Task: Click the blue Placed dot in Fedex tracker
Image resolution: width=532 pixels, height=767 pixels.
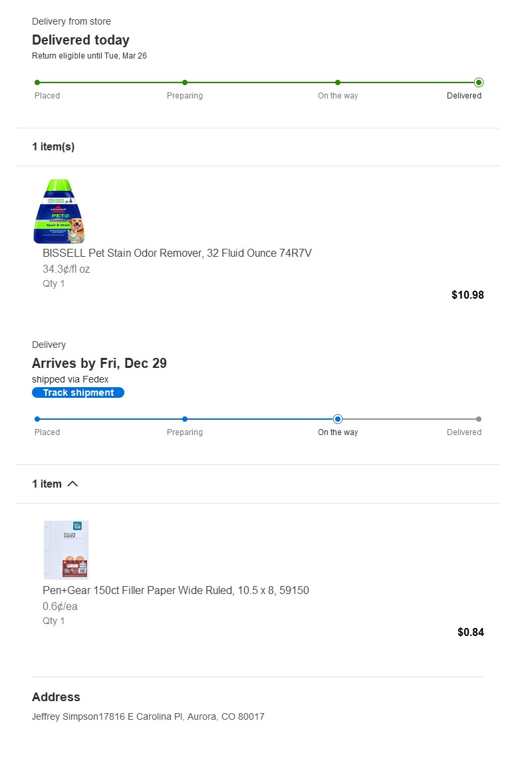Action: click(x=37, y=419)
